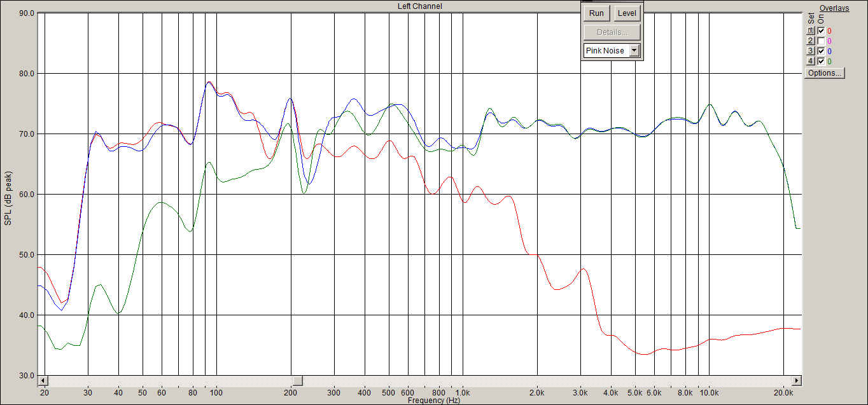
Task: Click the disabled Details... button
Action: pyautogui.click(x=612, y=32)
